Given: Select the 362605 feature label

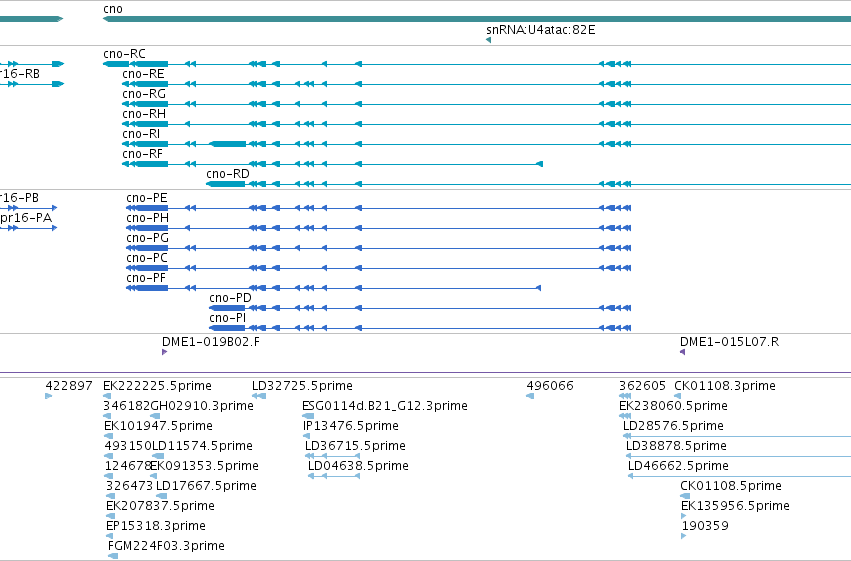Looking at the screenshot, I should 642,386.
